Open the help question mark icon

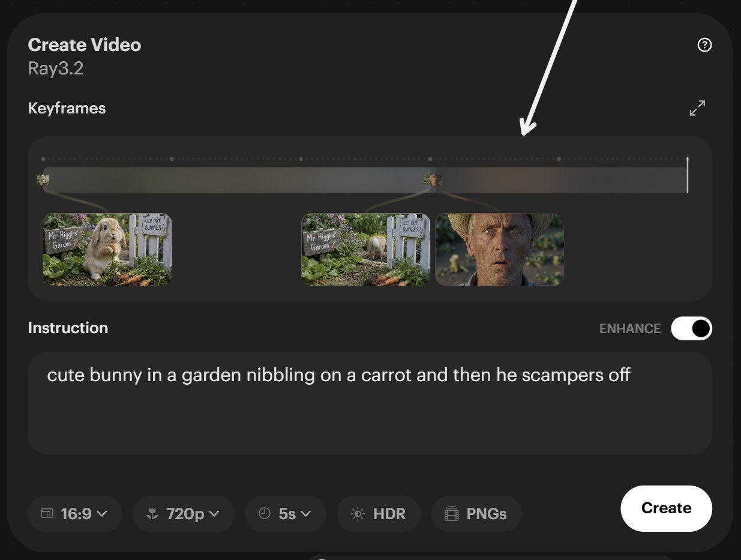click(704, 45)
